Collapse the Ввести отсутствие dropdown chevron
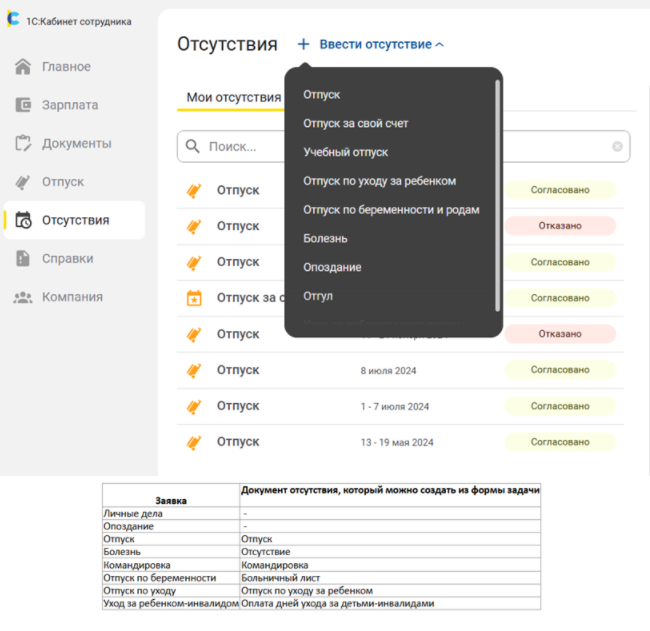Image resolution: width=650 pixels, height=631 pixels. click(x=440, y=45)
